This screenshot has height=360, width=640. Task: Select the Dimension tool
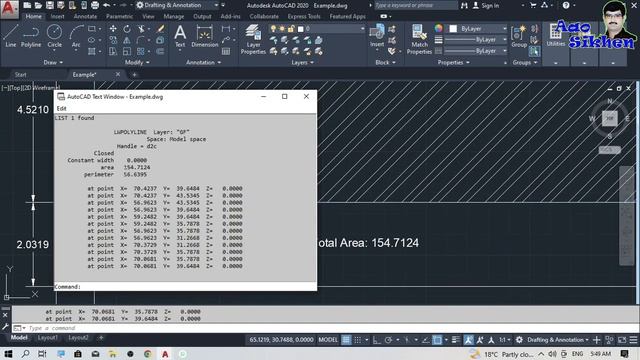[204, 36]
